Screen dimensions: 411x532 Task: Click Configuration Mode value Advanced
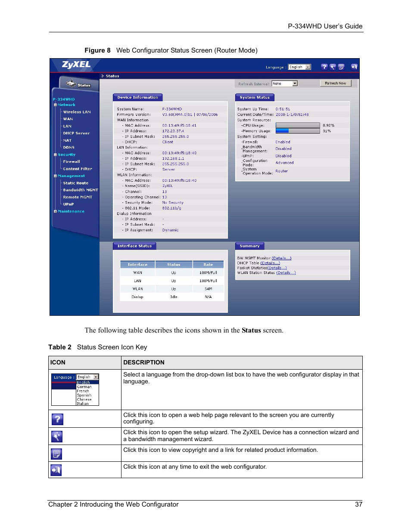coord(284,163)
